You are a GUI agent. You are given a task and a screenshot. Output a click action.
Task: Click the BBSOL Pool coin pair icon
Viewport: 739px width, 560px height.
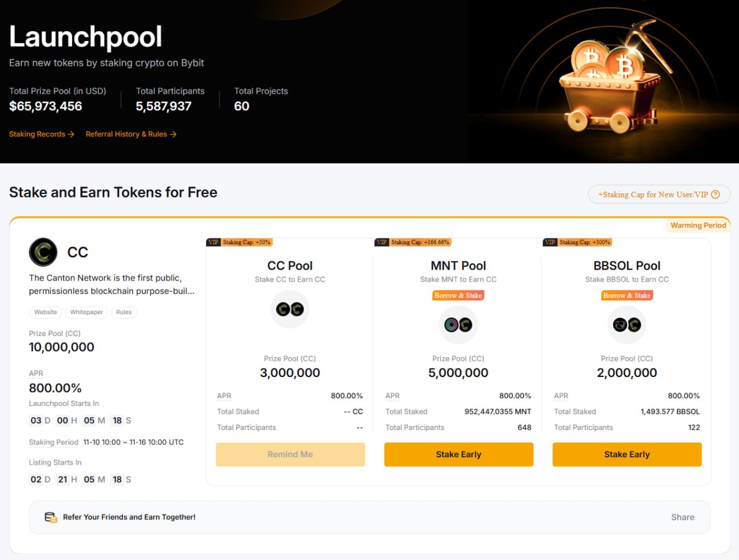pyautogui.click(x=627, y=325)
